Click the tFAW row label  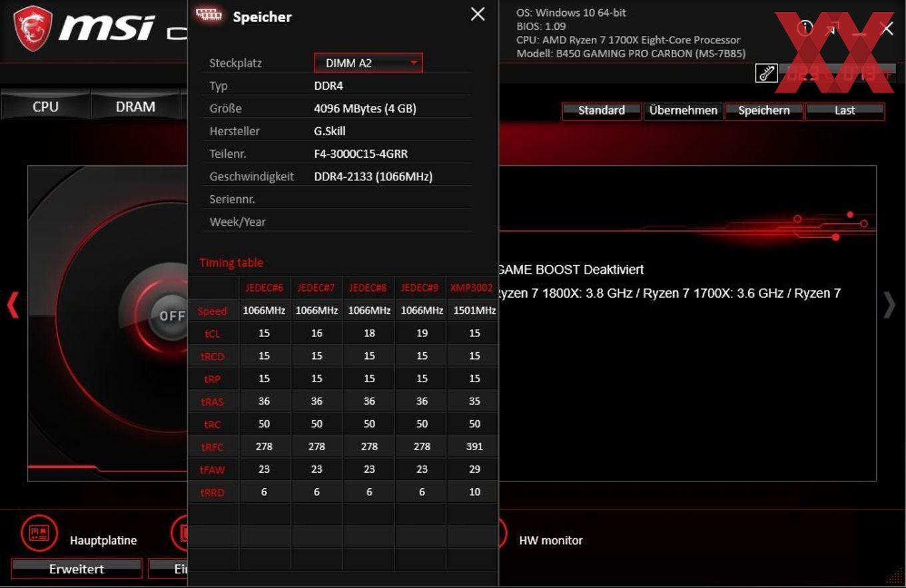(213, 469)
